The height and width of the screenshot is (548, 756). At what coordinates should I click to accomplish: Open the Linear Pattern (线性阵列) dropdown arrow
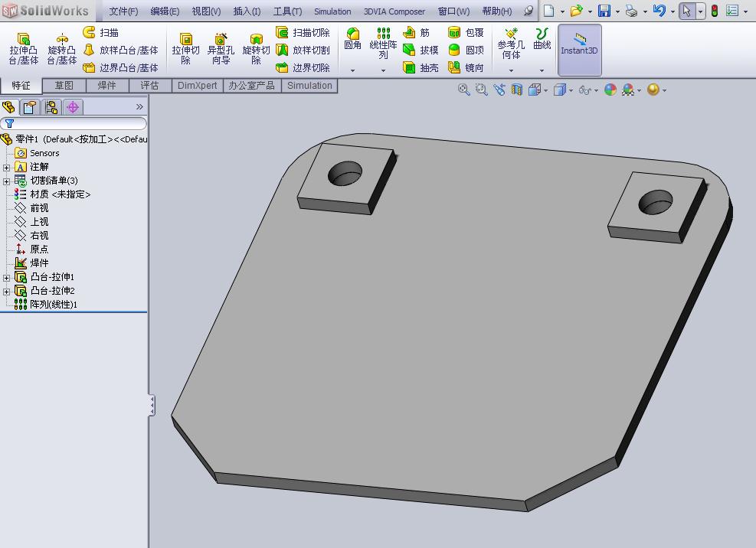[x=383, y=70]
